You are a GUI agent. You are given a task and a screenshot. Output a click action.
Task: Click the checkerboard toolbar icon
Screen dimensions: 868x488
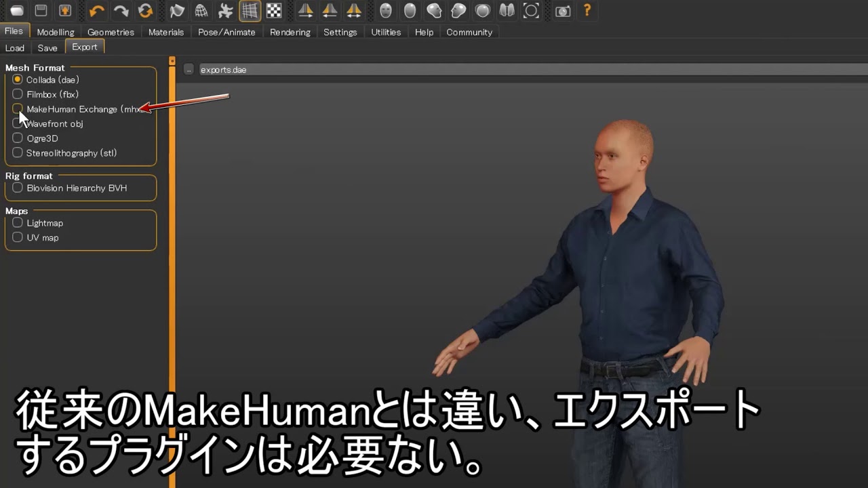coord(274,10)
